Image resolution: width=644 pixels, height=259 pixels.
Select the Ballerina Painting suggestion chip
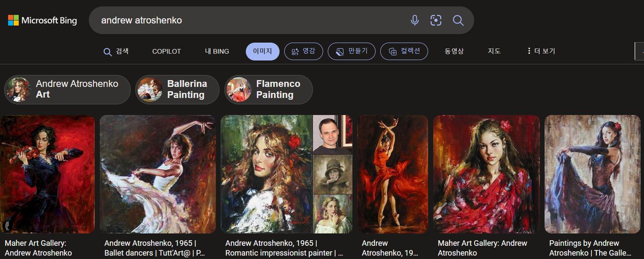tap(177, 89)
